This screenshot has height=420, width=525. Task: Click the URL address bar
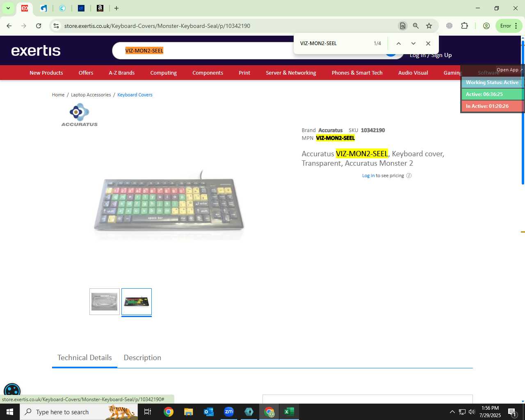pyautogui.click(x=230, y=26)
